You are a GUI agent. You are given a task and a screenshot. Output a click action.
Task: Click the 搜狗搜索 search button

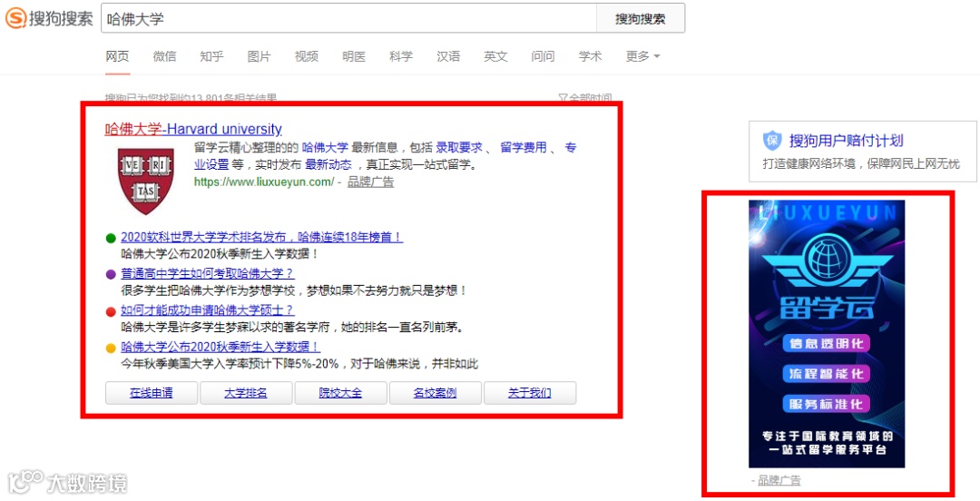[x=641, y=18]
